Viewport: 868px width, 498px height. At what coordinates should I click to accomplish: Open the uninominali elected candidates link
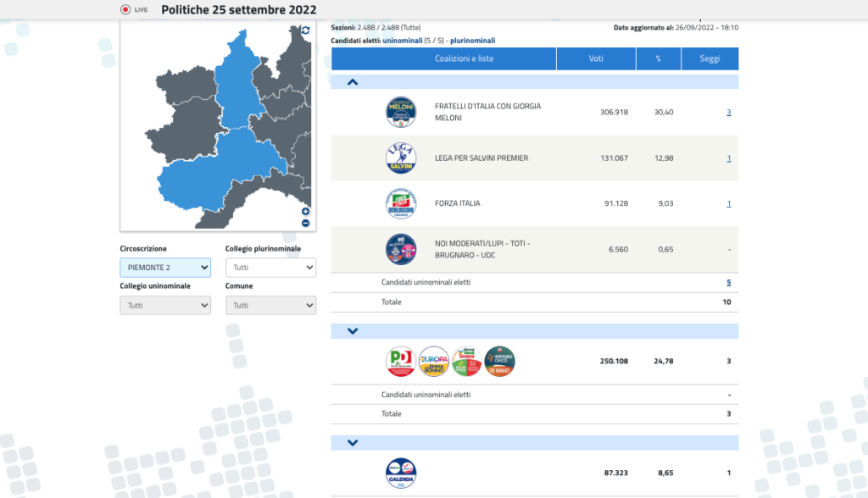403,41
